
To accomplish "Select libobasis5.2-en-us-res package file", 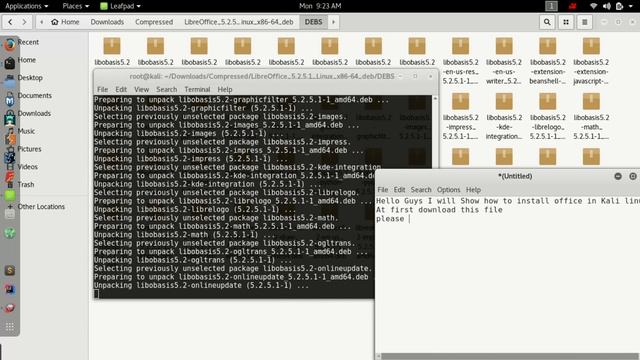I will click(460, 60).
